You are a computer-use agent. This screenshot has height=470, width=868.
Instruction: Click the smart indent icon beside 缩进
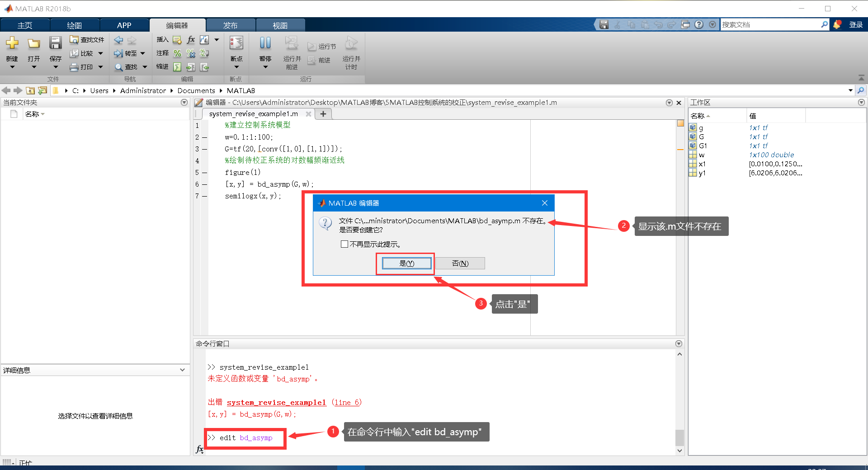click(x=177, y=67)
